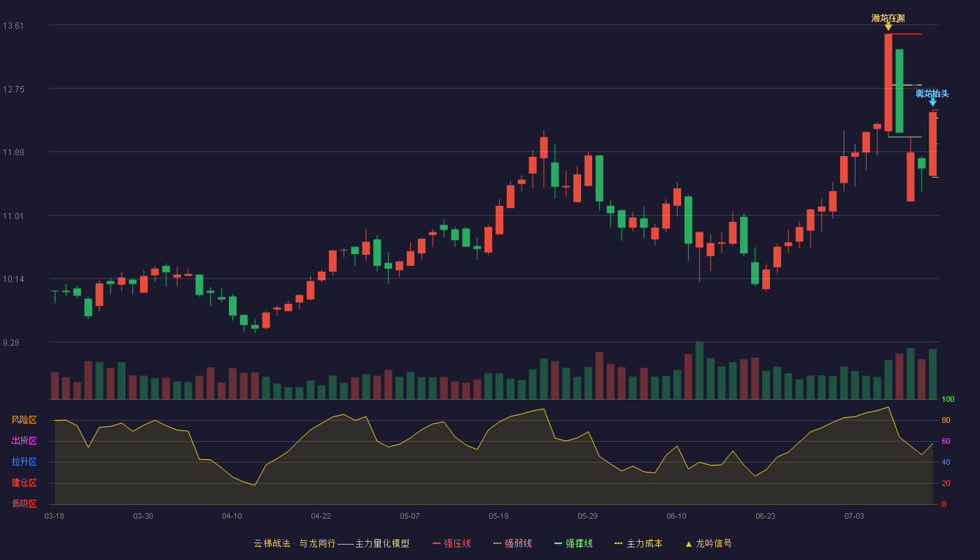This screenshot has width=980, height=560.
Task: Click the 龙吟信号 triangle legend icon
Action: click(x=688, y=543)
